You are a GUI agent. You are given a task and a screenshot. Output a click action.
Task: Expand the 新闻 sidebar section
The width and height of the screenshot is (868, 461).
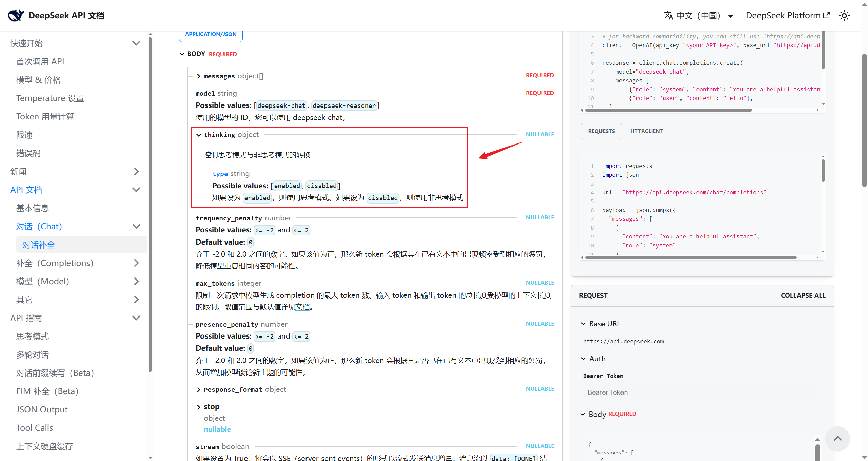click(x=136, y=171)
